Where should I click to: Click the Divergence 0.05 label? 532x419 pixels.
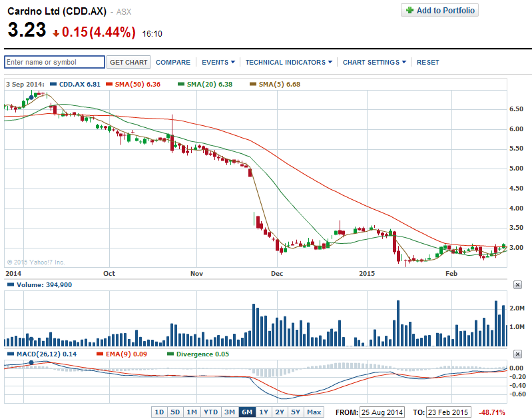[x=202, y=354]
